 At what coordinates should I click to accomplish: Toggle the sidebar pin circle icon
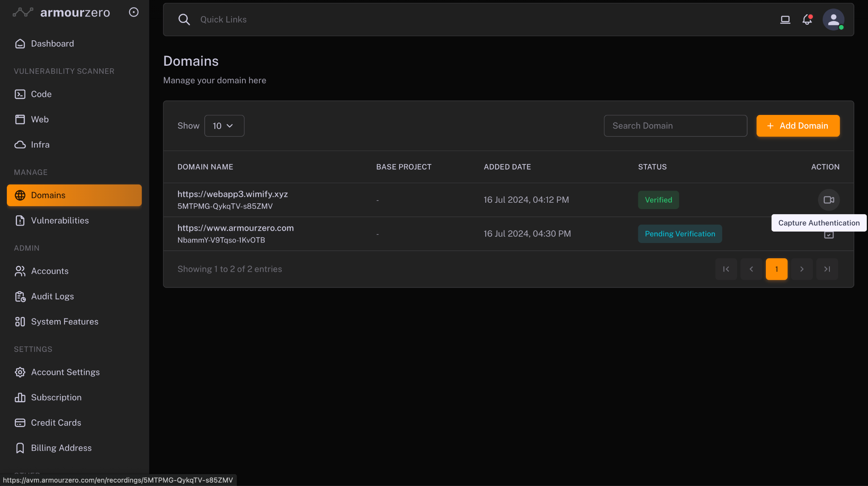[x=134, y=12]
